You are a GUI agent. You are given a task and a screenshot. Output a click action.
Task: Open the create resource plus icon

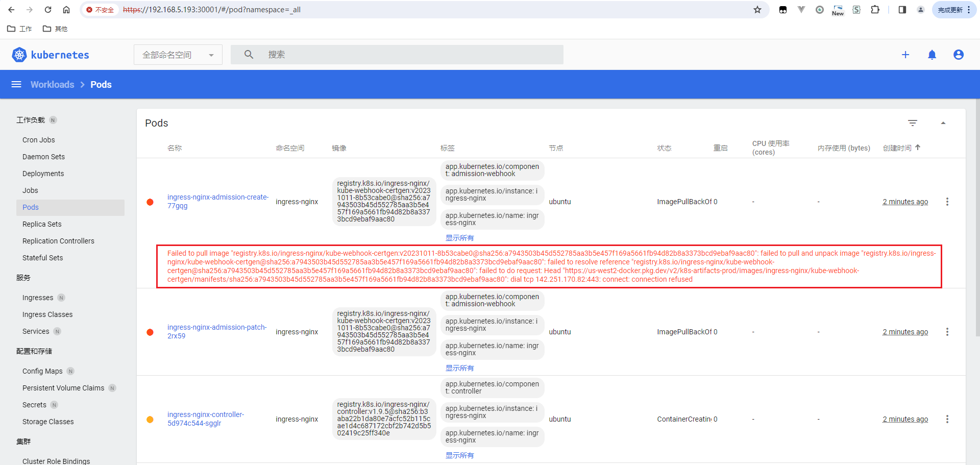click(905, 55)
